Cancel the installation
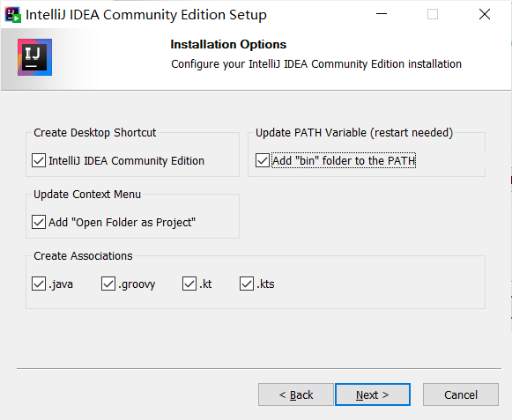 coord(461,394)
